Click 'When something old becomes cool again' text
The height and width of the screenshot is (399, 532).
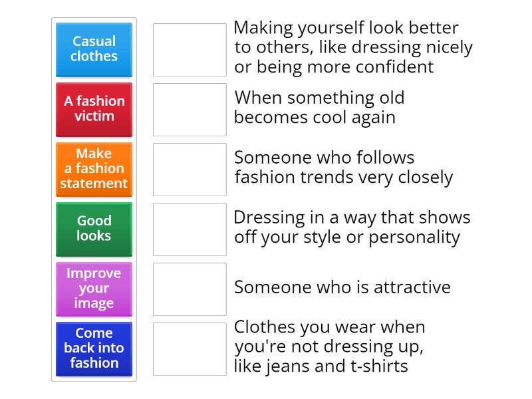319,108
